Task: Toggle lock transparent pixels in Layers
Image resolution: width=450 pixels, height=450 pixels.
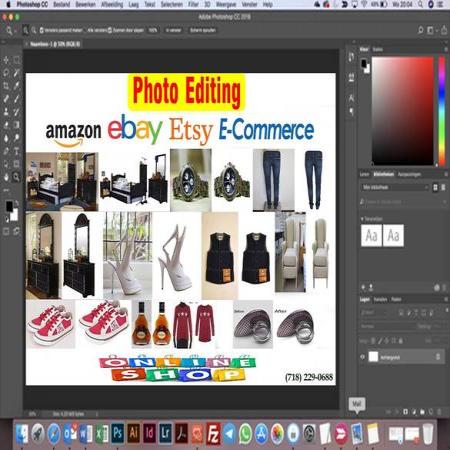Action: coord(373,341)
